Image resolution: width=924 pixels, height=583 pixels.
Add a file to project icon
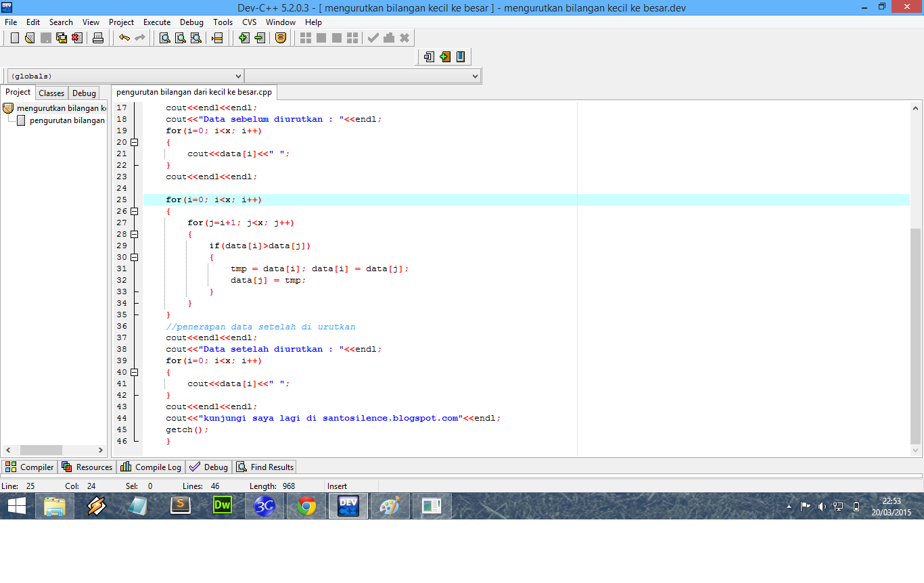[244, 38]
